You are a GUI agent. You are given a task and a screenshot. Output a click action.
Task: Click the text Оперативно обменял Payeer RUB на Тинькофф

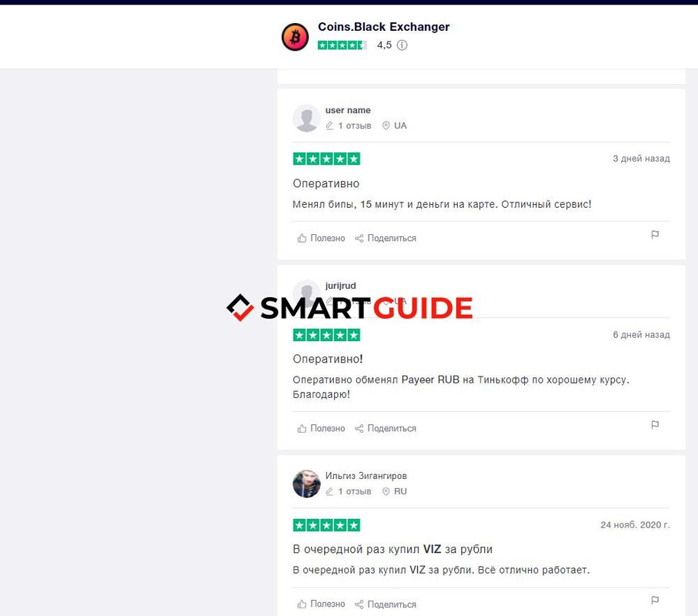coord(410,380)
